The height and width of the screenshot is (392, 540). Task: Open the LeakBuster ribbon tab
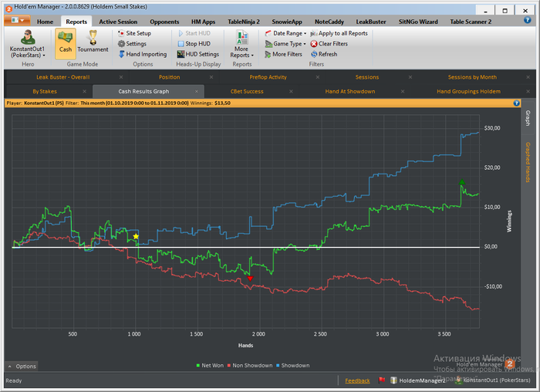371,22
